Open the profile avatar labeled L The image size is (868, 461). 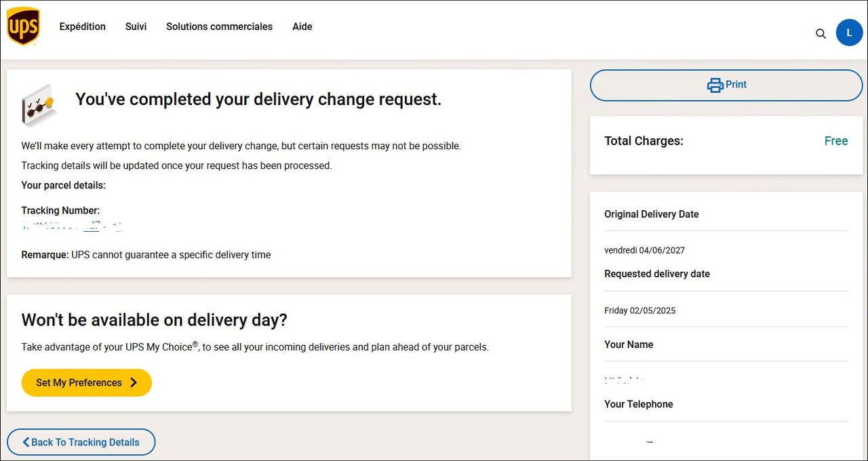[x=849, y=33]
